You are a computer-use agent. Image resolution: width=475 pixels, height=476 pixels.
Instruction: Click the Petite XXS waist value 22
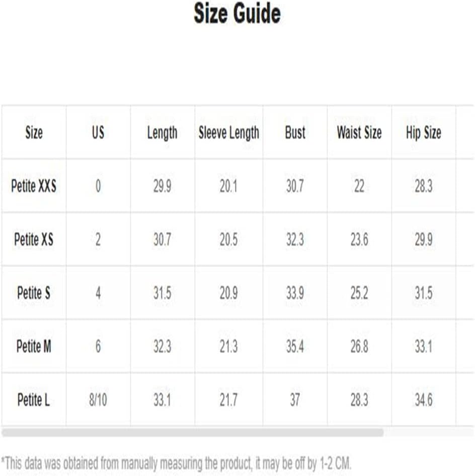pyautogui.click(x=359, y=186)
